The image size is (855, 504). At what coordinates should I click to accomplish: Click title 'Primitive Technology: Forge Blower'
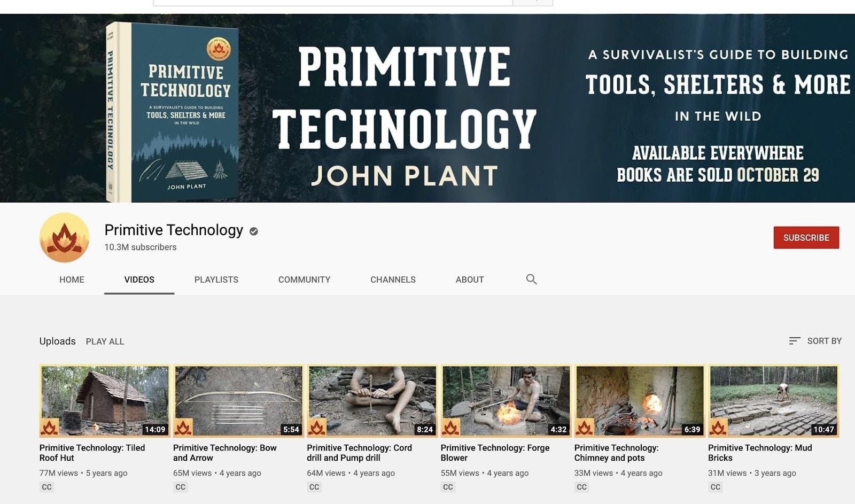point(495,453)
